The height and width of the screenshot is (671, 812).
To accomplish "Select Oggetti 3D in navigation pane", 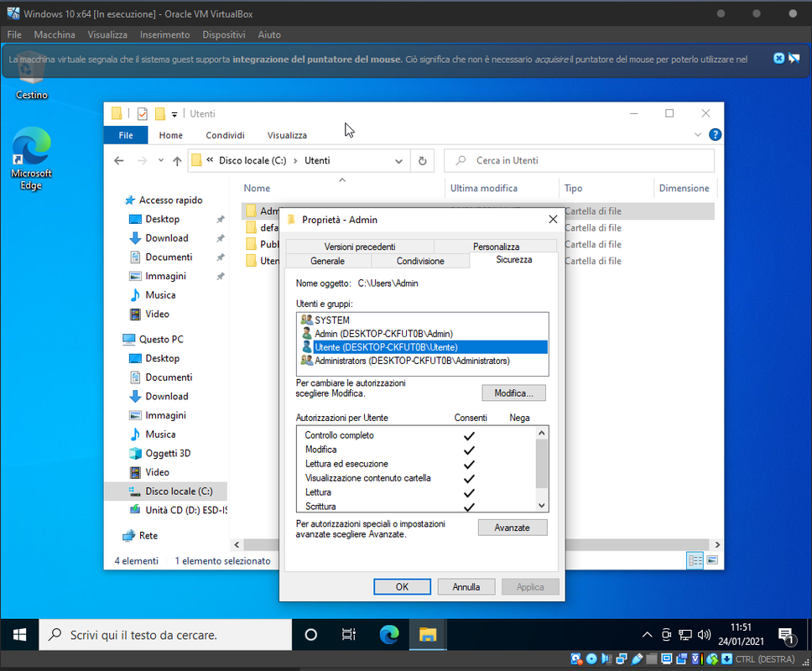I will [168, 453].
